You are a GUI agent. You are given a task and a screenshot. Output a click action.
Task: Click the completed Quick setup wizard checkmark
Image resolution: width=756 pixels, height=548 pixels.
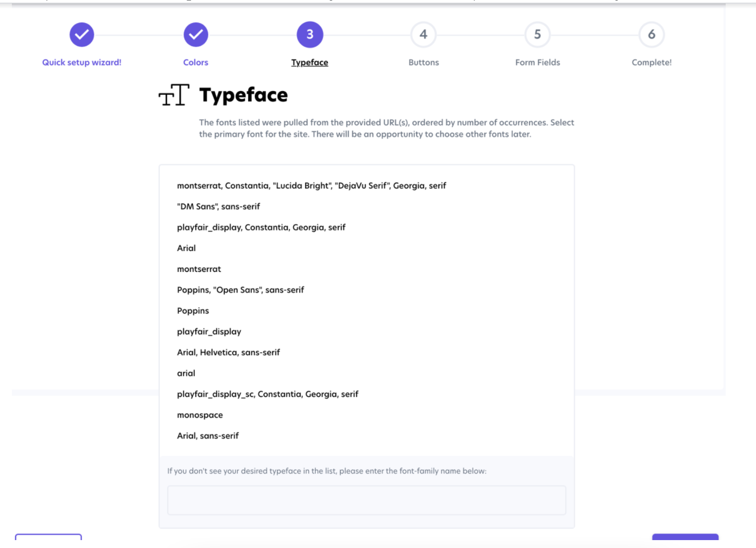pyautogui.click(x=82, y=35)
